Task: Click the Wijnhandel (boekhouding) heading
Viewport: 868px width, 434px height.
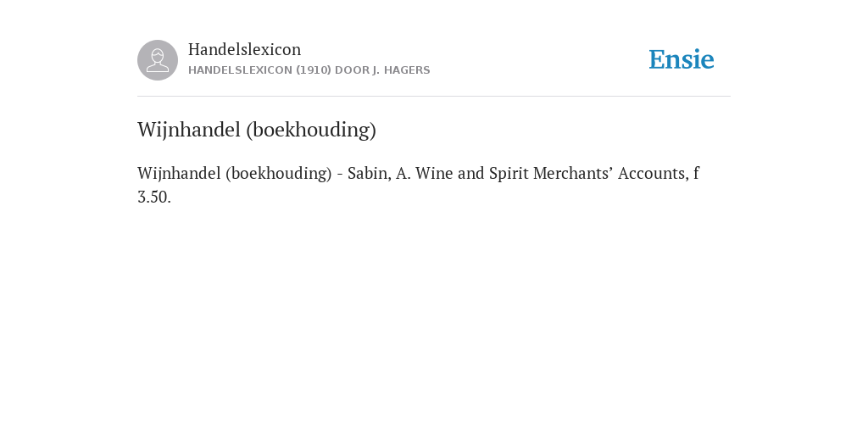Action: point(257,130)
